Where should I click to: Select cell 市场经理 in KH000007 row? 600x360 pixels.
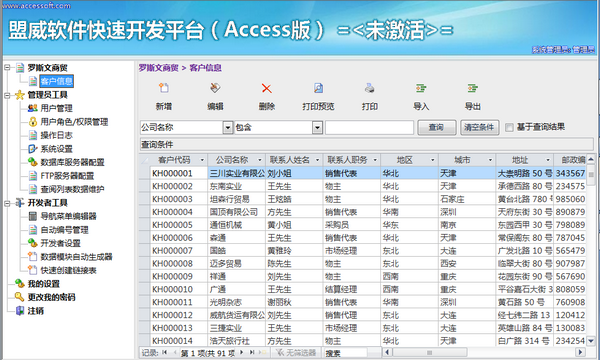[x=352, y=251]
